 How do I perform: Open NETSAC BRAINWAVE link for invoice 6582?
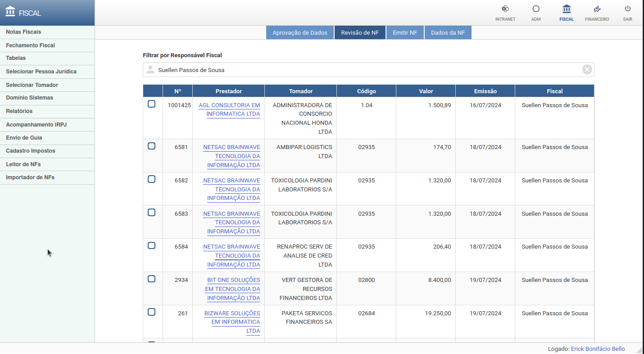pos(231,189)
